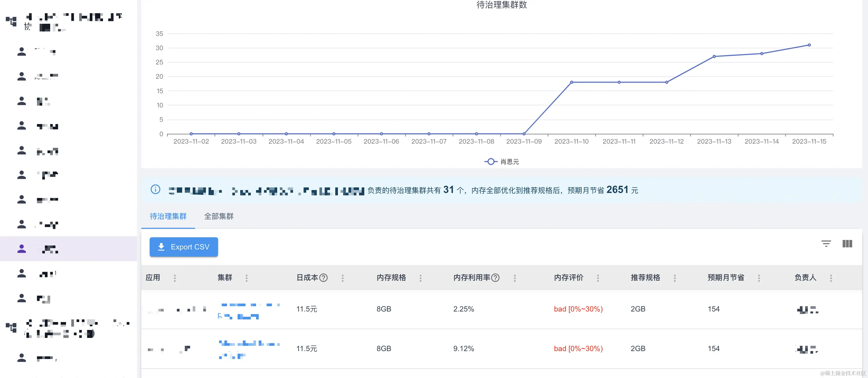
Task: Click the second organization tree icon near sidebar bottom
Action: point(11,327)
